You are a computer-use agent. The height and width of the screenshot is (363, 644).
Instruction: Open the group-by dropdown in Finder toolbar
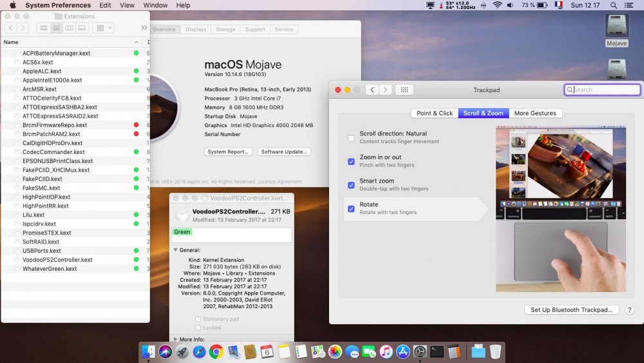[104, 28]
